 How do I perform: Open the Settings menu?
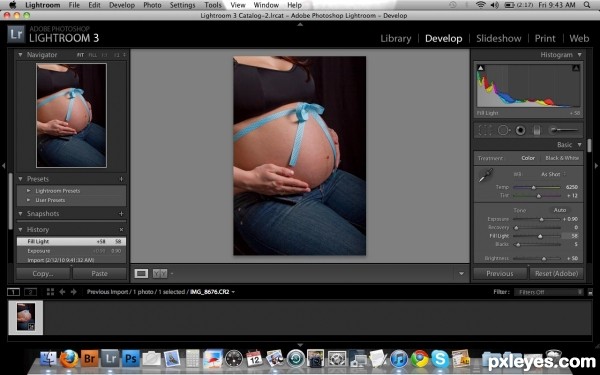[183, 5]
